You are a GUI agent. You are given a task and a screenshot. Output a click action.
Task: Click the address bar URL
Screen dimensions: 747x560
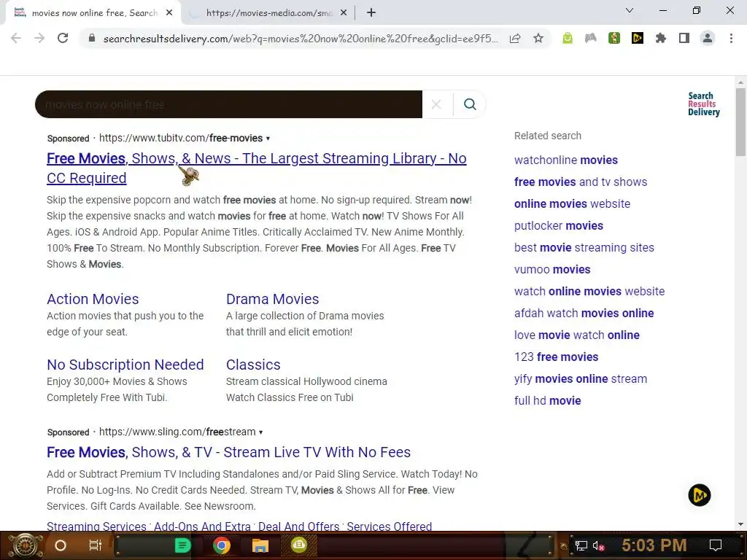(x=300, y=39)
